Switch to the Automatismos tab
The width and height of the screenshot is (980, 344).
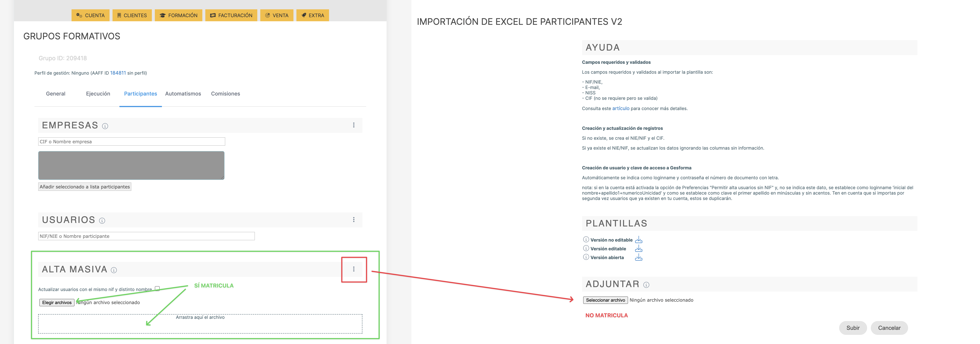pyautogui.click(x=183, y=94)
